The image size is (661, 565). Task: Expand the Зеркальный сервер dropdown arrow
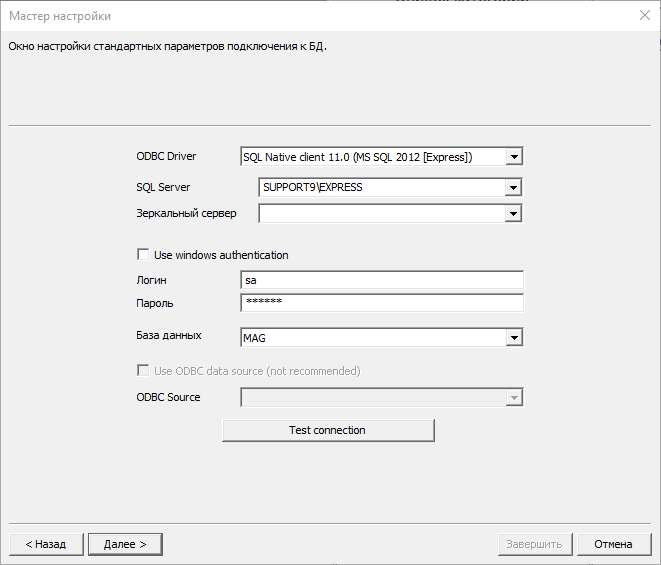pos(513,213)
